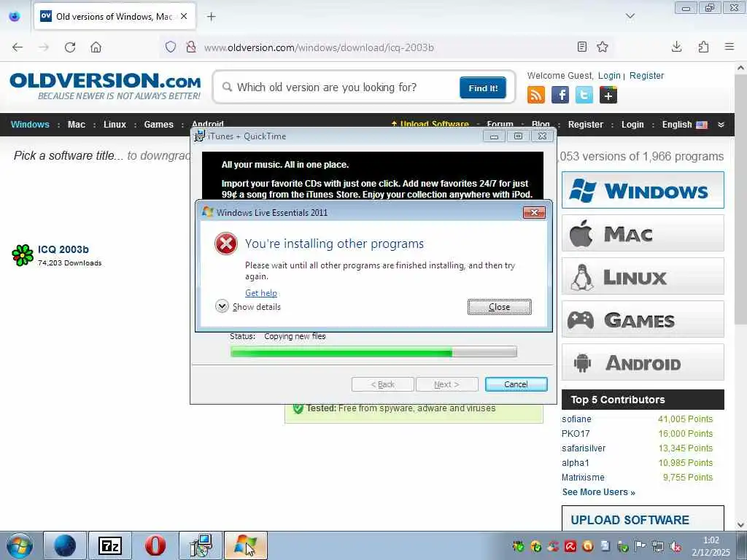The height and width of the screenshot is (560, 747).
Task: Click the Login link beside Welcome Guest
Action: 609,76
